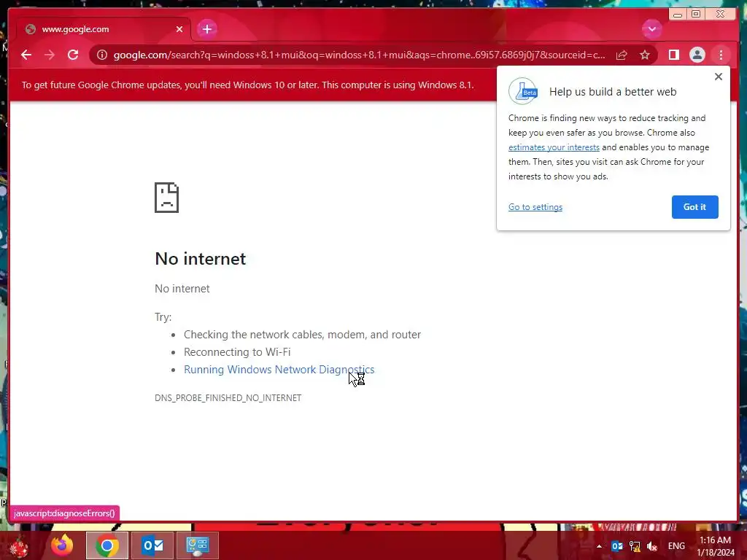Go back with Chrome's back arrow
The height and width of the screenshot is (560, 747).
26,55
